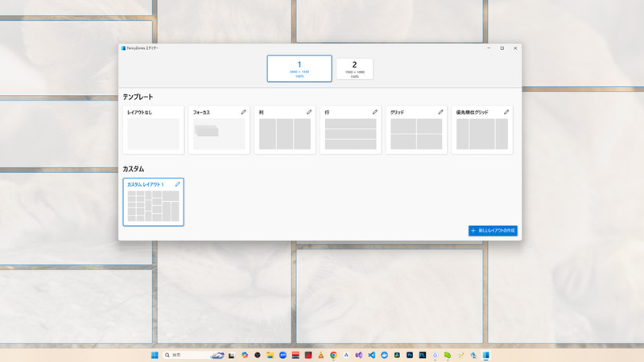The height and width of the screenshot is (362, 644).
Task: Apply the カスタム レイアウト 1 preview
Action: pyautogui.click(x=153, y=206)
